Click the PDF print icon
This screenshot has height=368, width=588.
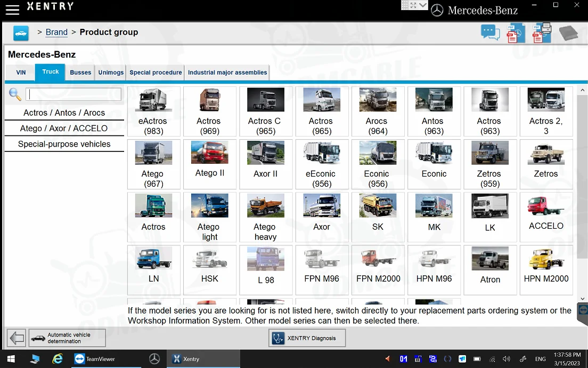[x=542, y=33]
